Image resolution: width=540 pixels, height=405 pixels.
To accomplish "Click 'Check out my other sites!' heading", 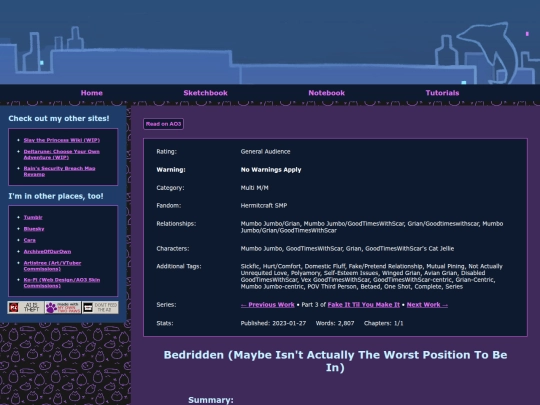I will (59, 118).
